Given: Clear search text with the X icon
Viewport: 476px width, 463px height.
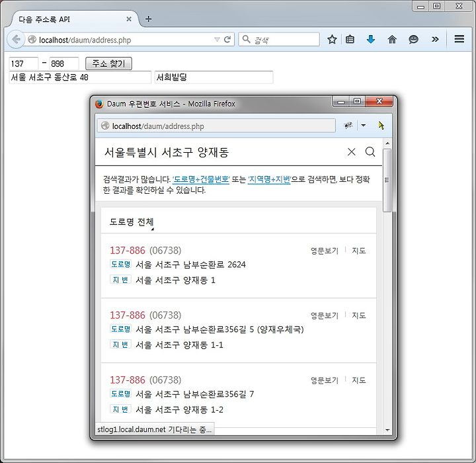Looking at the screenshot, I should 352,151.
